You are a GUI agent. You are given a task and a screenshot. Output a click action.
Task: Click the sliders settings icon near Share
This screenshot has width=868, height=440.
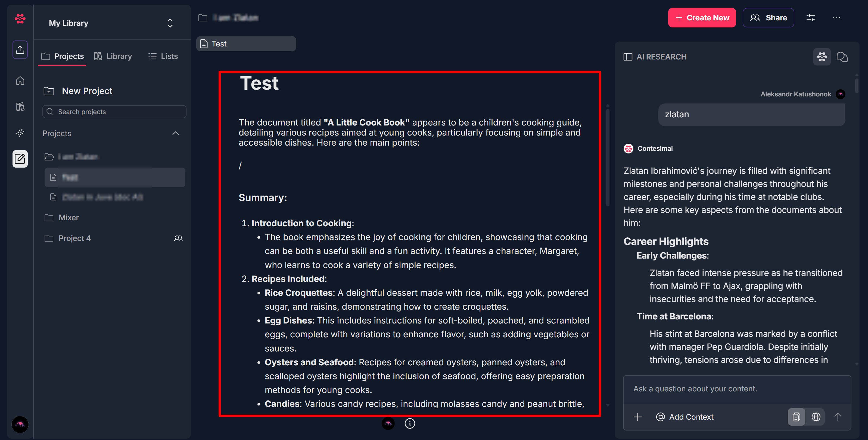coord(810,18)
